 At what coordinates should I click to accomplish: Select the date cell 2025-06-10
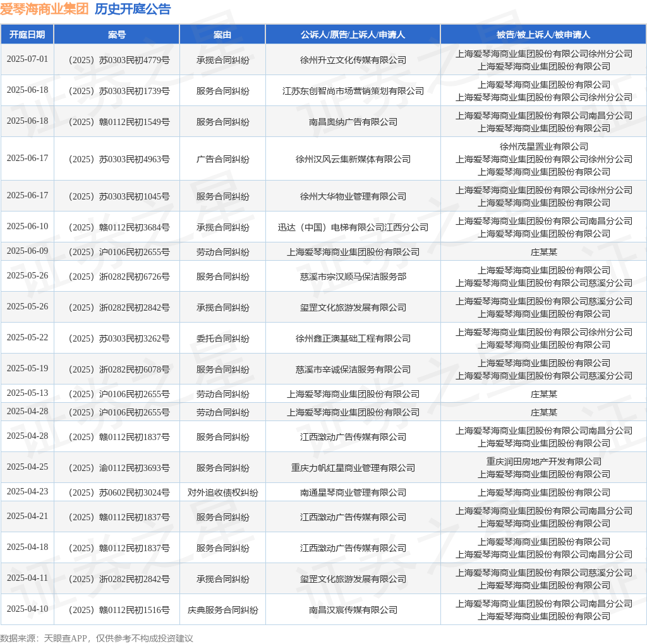click(27, 227)
